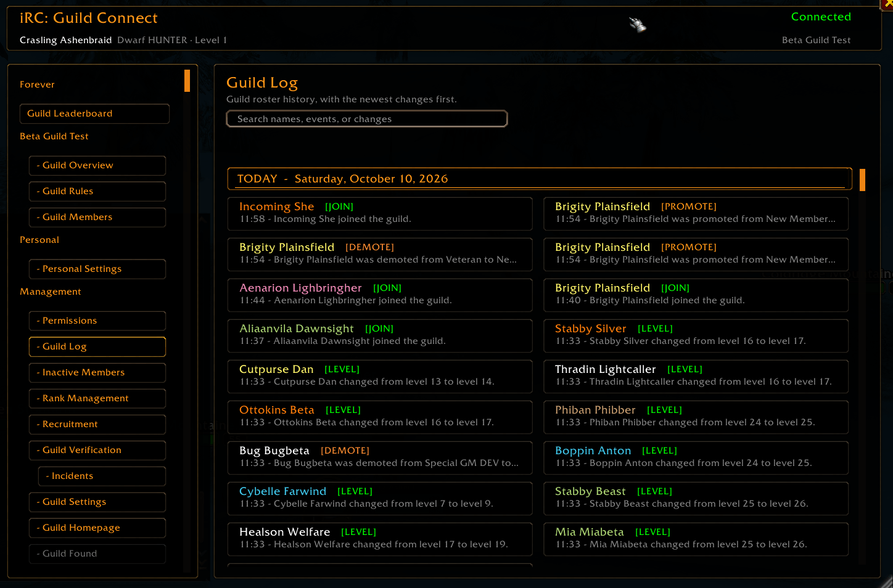The height and width of the screenshot is (588, 893).
Task: Open the Guild Homepage entry
Action: [97, 528]
